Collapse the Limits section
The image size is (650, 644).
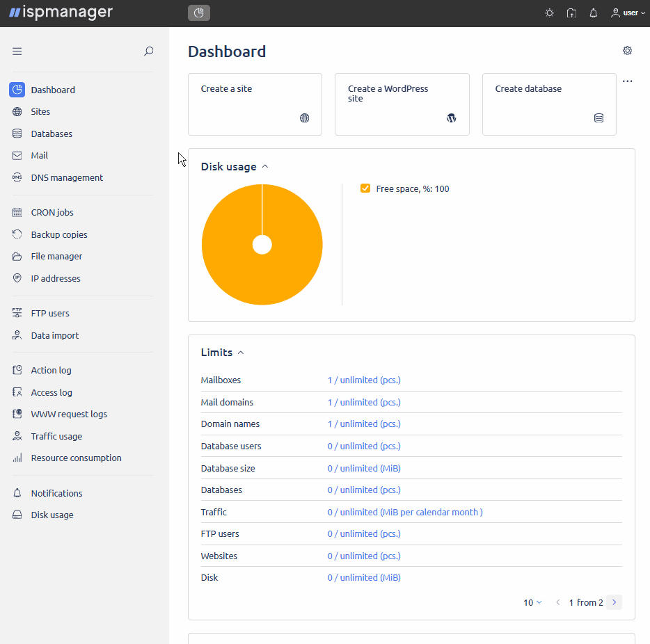(241, 353)
